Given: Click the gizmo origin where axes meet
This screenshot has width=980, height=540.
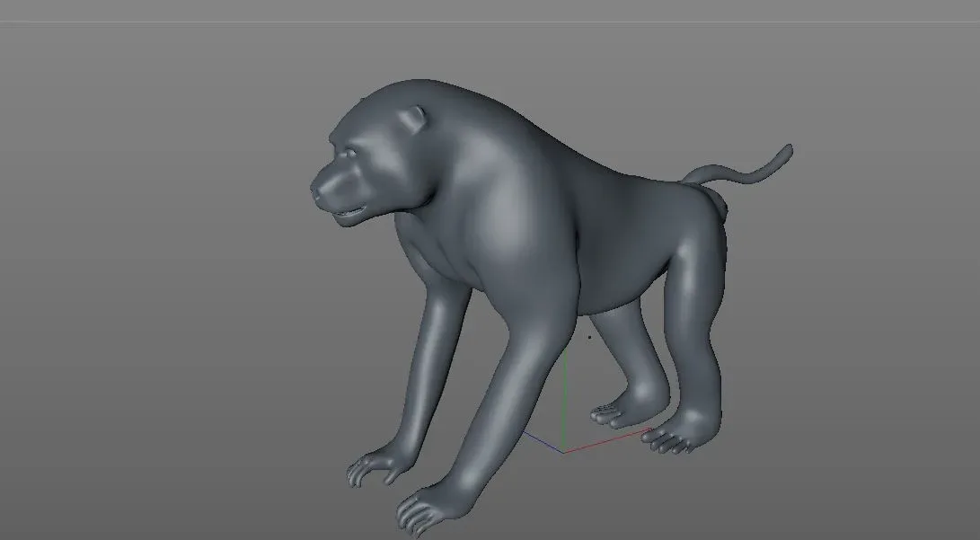Looking at the screenshot, I should (566, 451).
